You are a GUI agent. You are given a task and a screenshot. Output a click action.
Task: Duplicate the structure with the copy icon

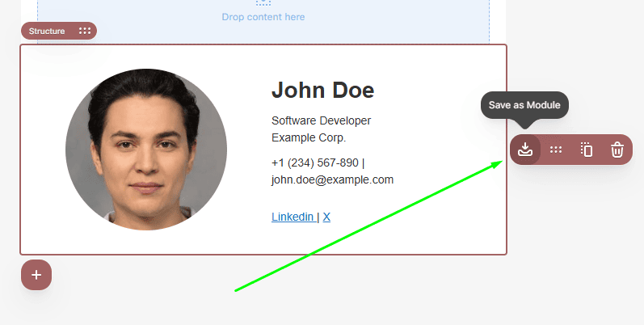587,150
